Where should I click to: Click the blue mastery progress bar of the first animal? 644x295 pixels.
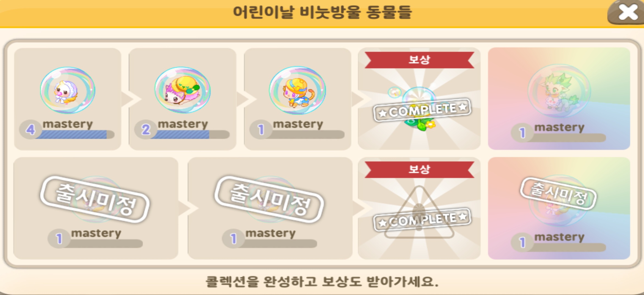(x=75, y=134)
